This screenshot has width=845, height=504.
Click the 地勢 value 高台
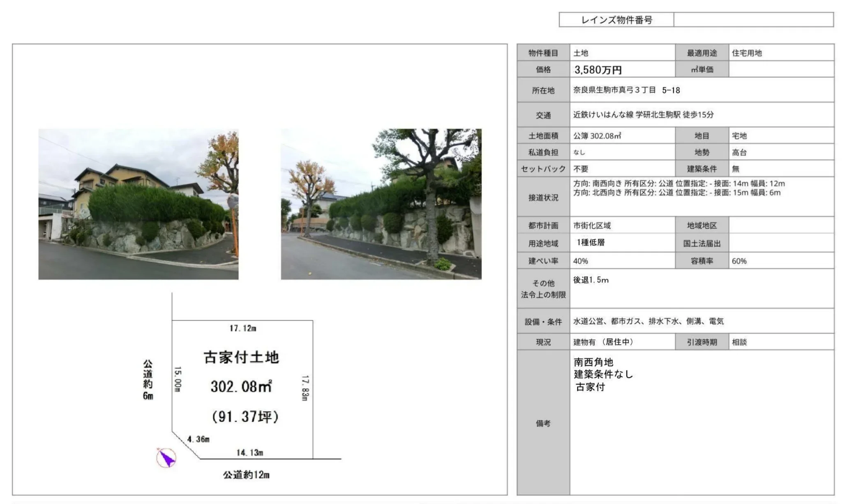pyautogui.click(x=739, y=152)
